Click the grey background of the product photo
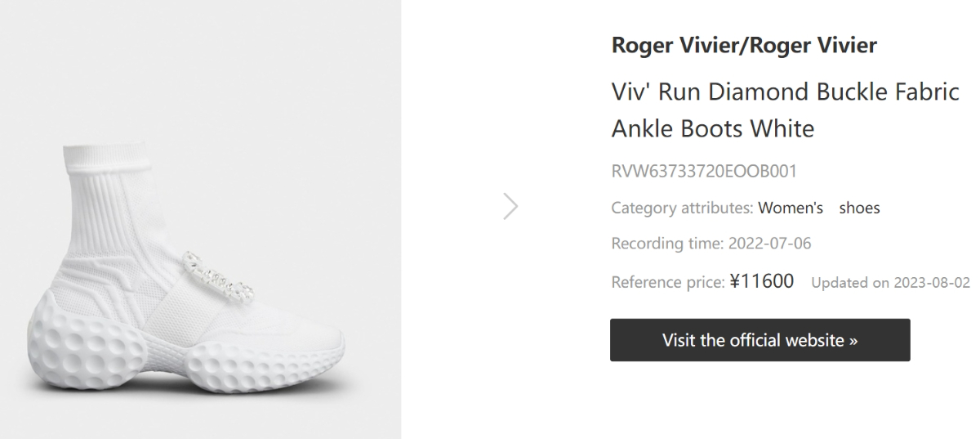Image resolution: width=980 pixels, height=439 pixels. tap(310, 98)
